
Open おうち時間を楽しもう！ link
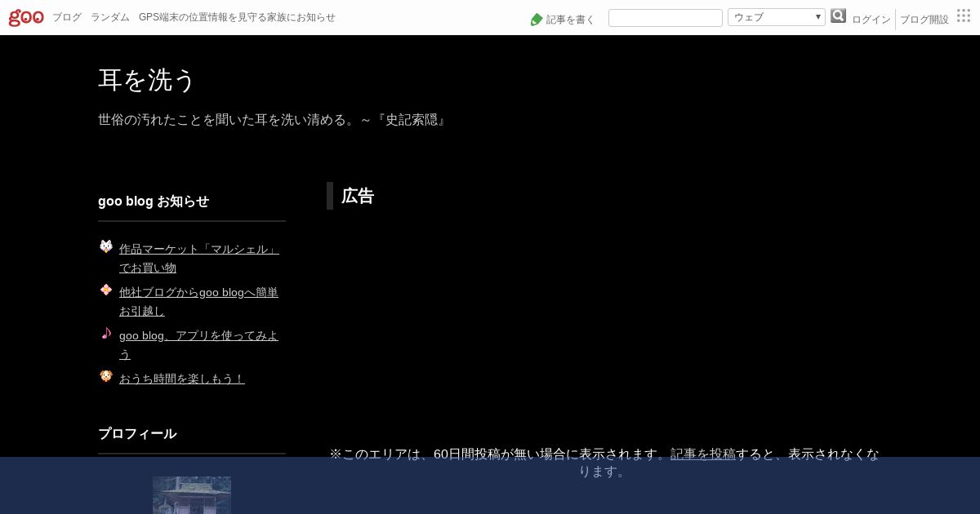182,379
